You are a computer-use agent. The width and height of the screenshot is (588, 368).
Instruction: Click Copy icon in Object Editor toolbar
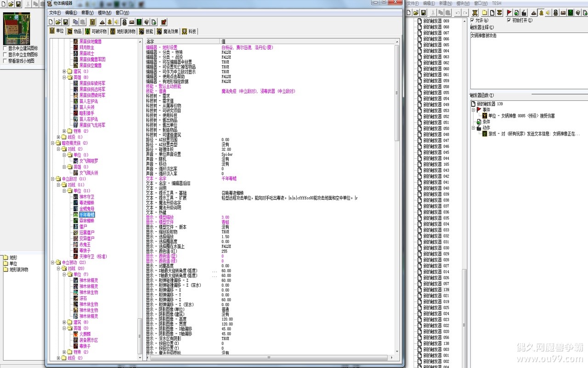tap(75, 22)
